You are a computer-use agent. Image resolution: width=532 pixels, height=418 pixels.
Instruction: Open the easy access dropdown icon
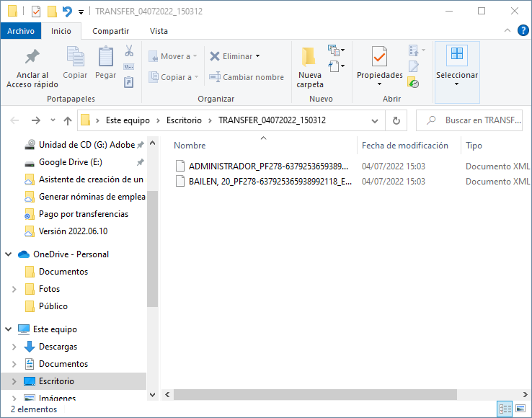(x=336, y=66)
